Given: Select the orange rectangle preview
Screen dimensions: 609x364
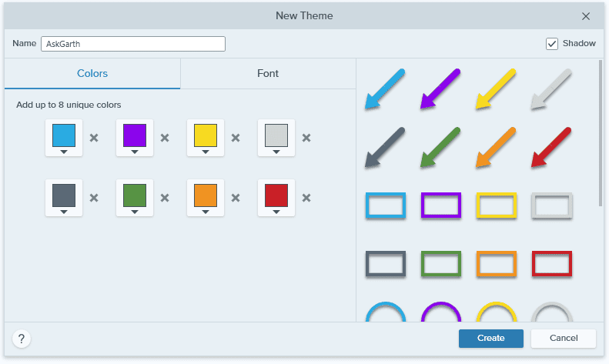Looking at the screenshot, I should [x=497, y=264].
